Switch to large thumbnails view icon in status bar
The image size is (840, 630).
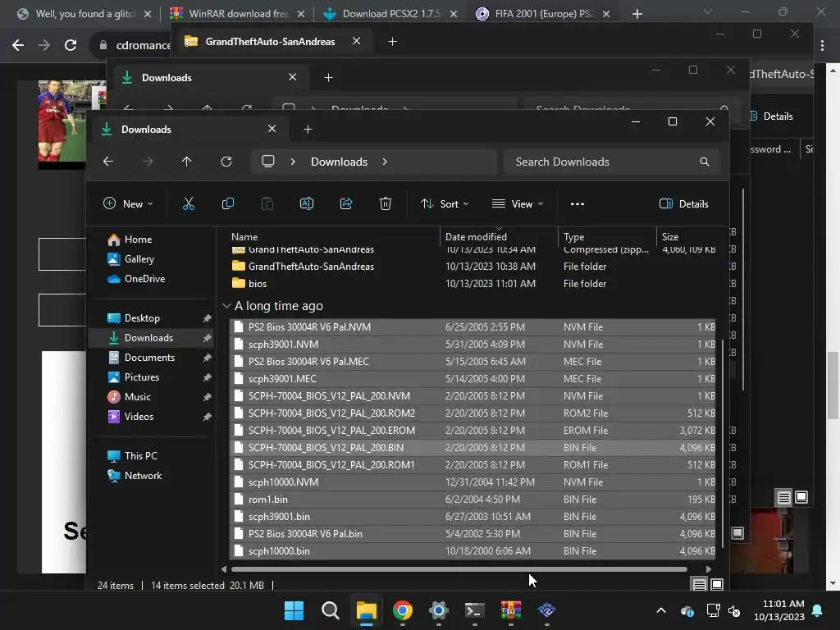tap(717, 584)
